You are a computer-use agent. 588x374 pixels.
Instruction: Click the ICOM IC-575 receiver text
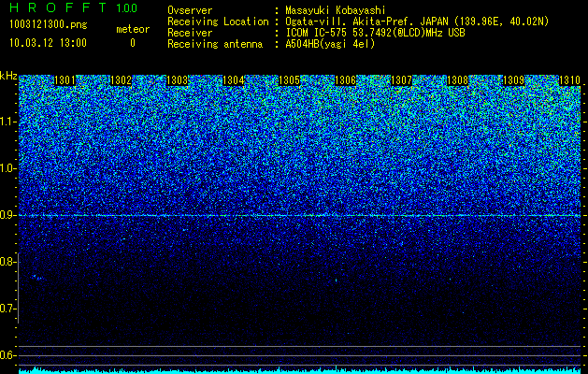point(375,33)
